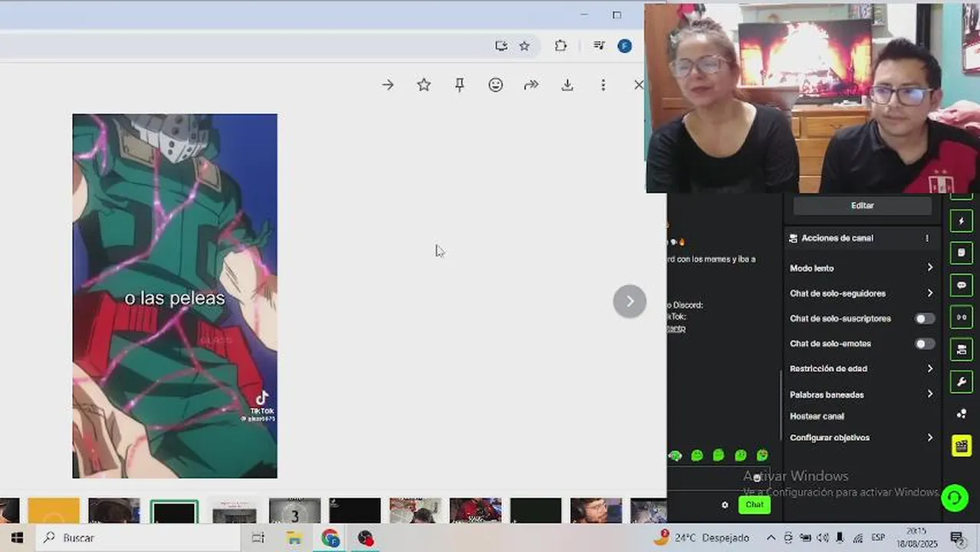Screen dimensions: 980x552
Task: Click the pin icon in viewer toolbar
Action: pyautogui.click(x=459, y=85)
